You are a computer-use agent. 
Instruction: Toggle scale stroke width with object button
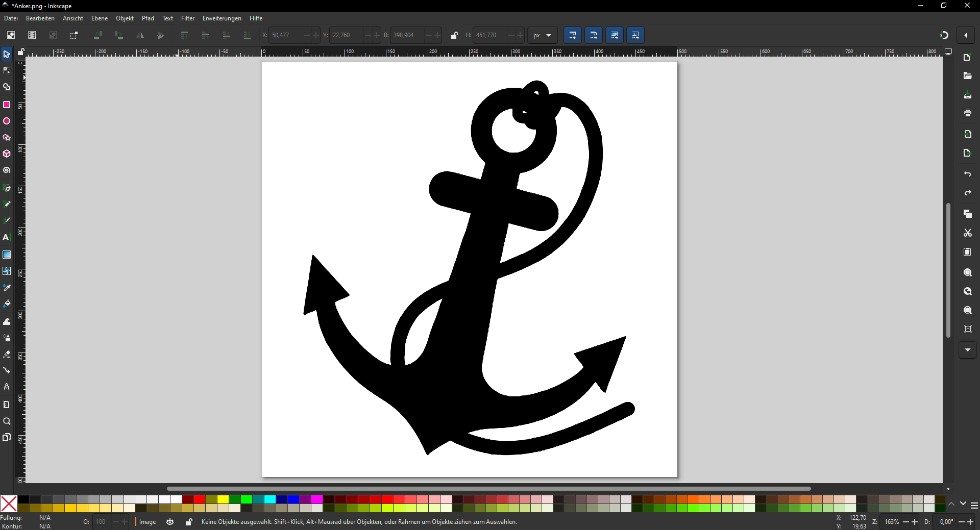[x=573, y=35]
